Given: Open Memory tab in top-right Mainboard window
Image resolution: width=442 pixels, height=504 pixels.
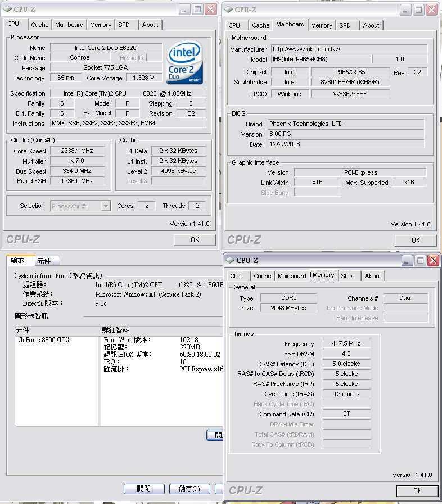Looking at the screenshot, I should click(321, 25).
